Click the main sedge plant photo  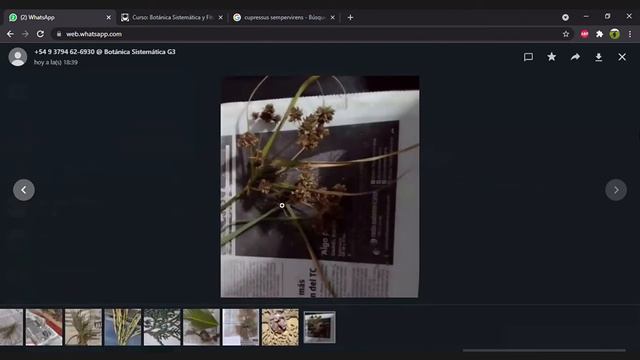320,187
